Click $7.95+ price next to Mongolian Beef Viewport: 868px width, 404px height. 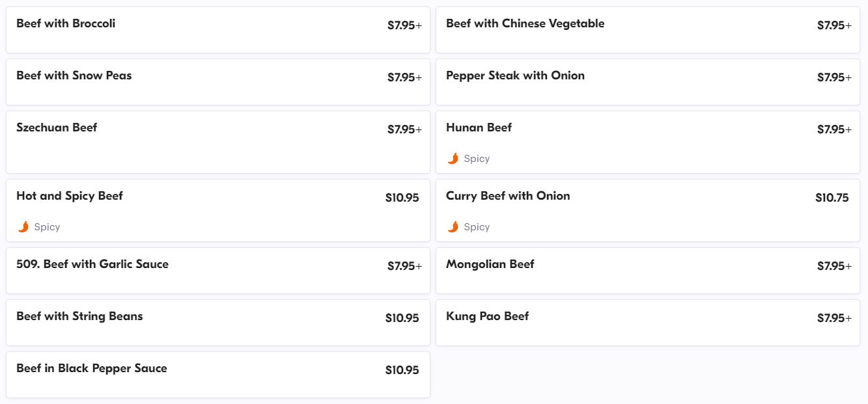[834, 266]
